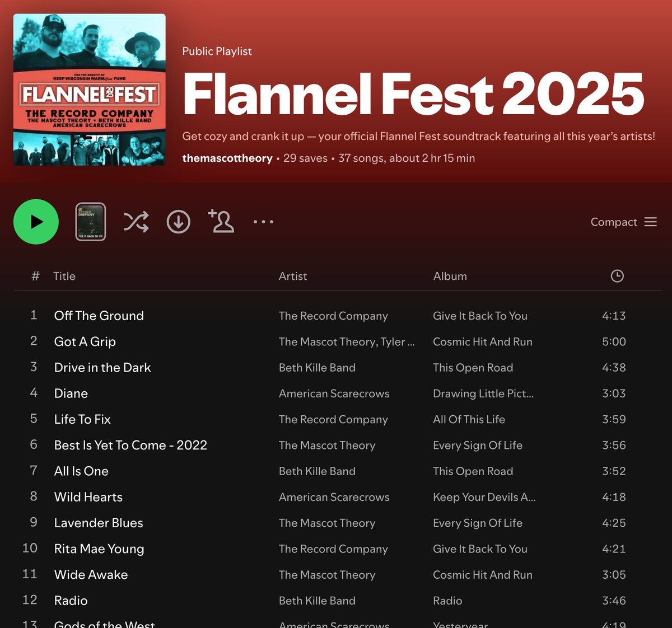Select the track Life To Fix
This screenshot has width=672, height=628.
[82, 419]
